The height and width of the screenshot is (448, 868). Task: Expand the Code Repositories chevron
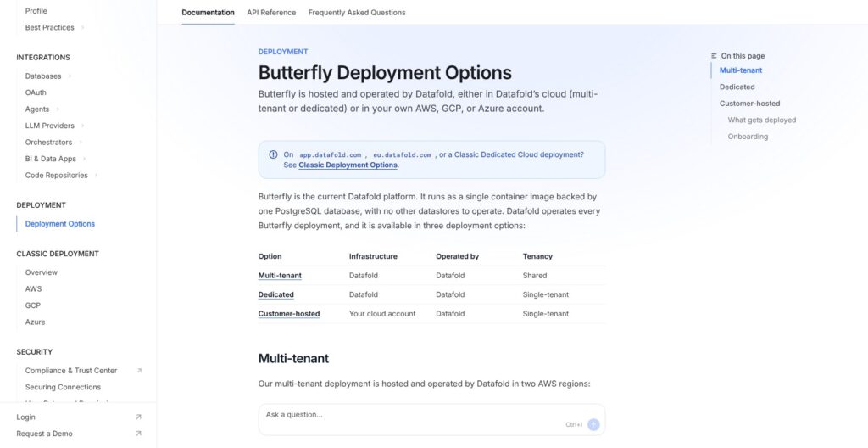[x=96, y=175]
